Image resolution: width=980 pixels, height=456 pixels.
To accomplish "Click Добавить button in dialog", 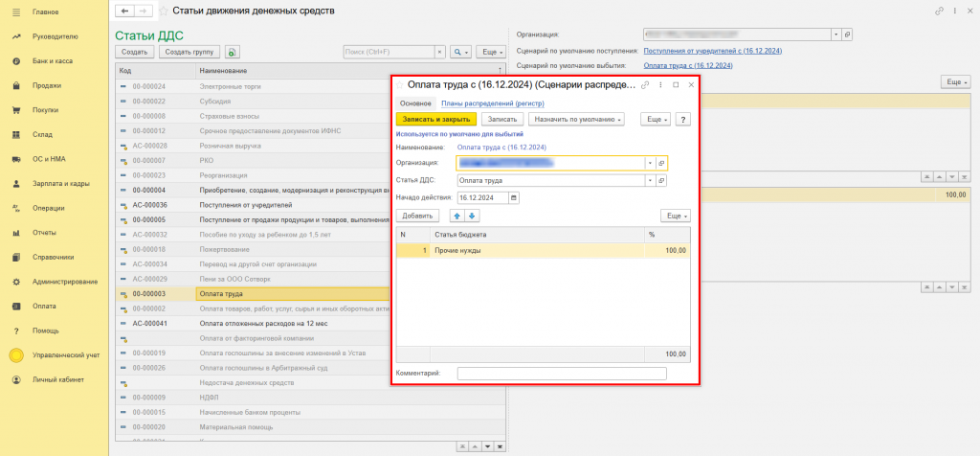I will [x=417, y=216].
